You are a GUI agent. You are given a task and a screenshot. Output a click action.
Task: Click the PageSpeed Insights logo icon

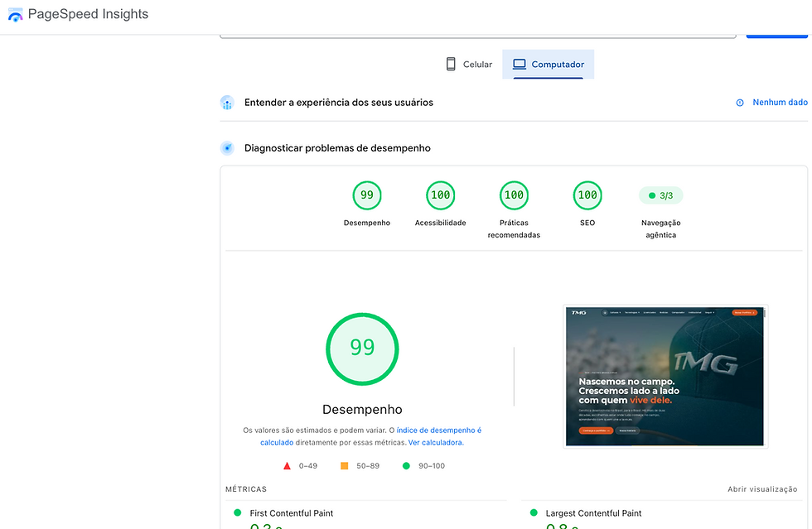pos(16,15)
